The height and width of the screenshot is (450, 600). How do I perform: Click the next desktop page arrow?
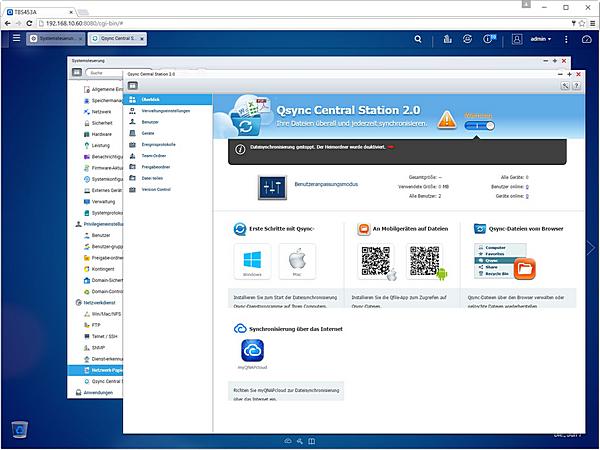tap(591, 248)
